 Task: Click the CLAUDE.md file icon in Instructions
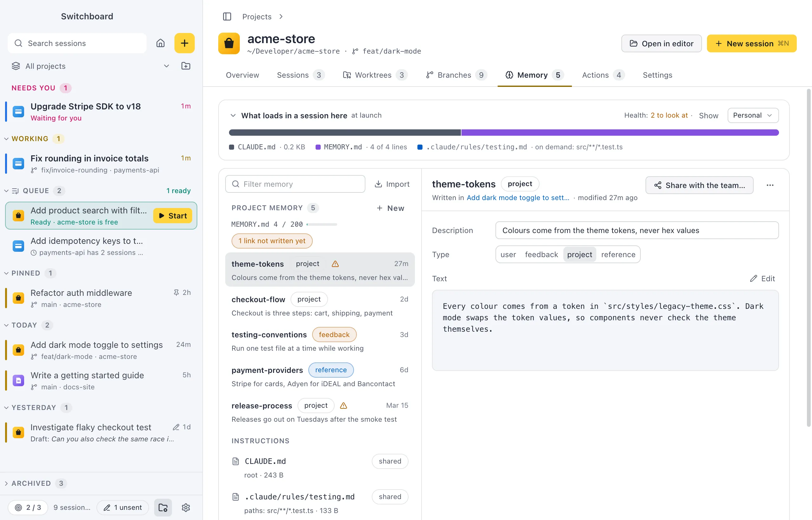point(236,461)
